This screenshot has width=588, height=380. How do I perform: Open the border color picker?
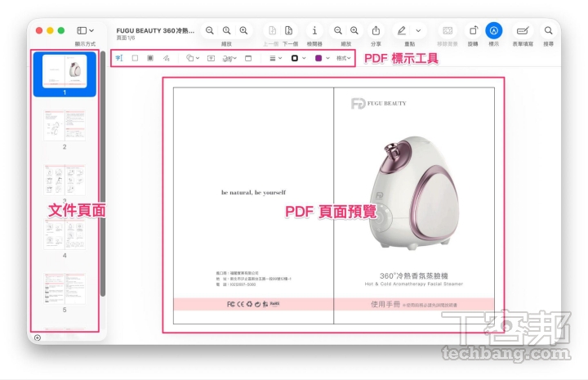298,58
